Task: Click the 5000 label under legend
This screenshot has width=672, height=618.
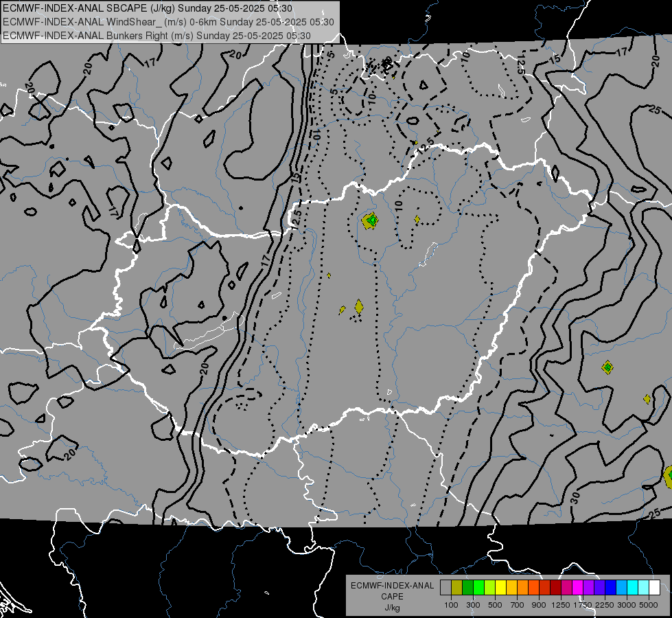Action: [649, 605]
